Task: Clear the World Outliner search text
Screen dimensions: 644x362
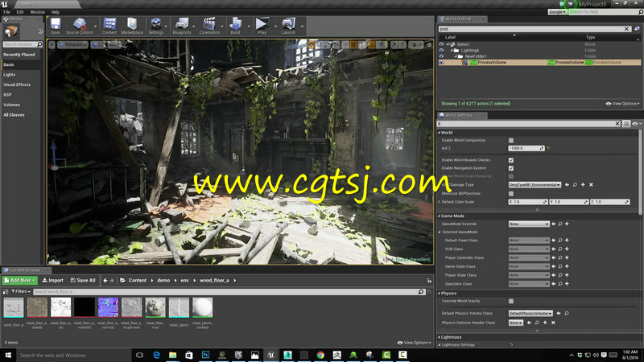Action: point(626,29)
